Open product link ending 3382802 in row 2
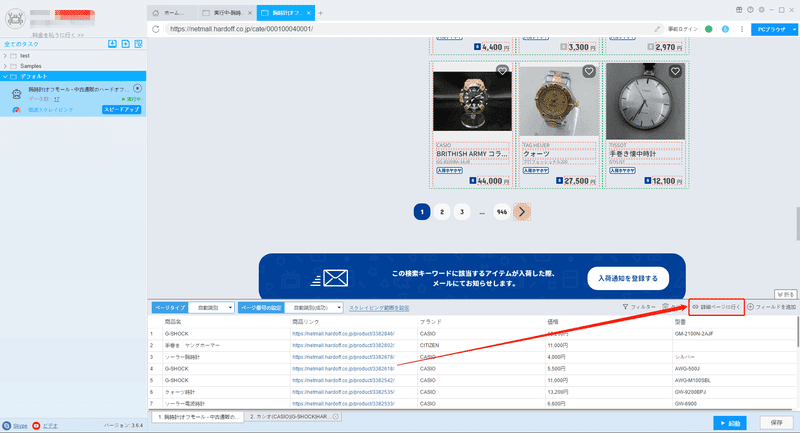 tap(343, 345)
